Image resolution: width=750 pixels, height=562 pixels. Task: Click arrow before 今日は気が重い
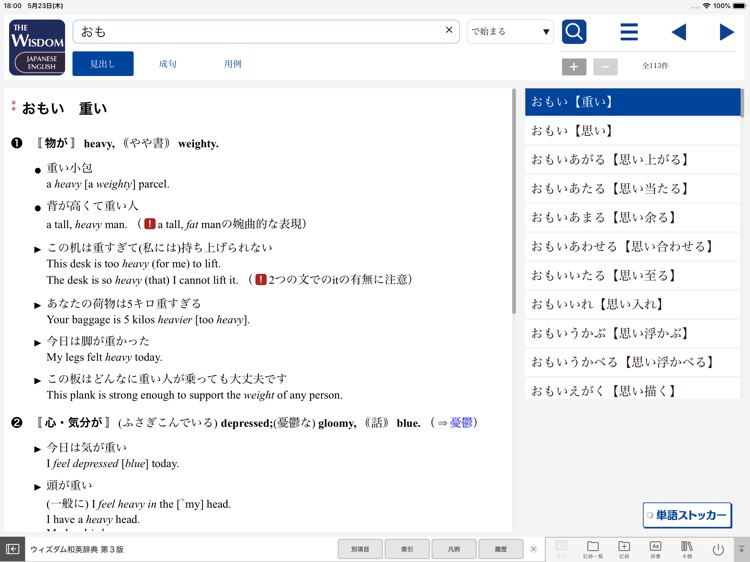coord(37,449)
